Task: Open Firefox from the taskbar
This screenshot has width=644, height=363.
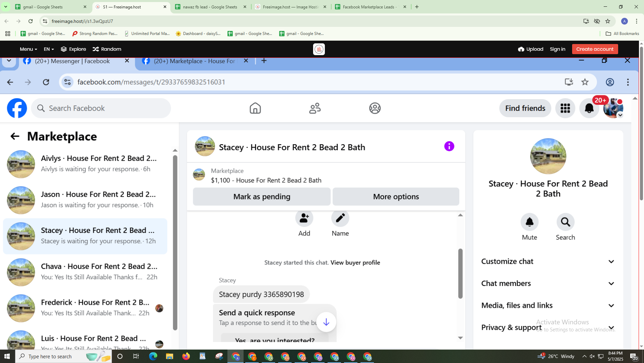Action: coord(186,356)
